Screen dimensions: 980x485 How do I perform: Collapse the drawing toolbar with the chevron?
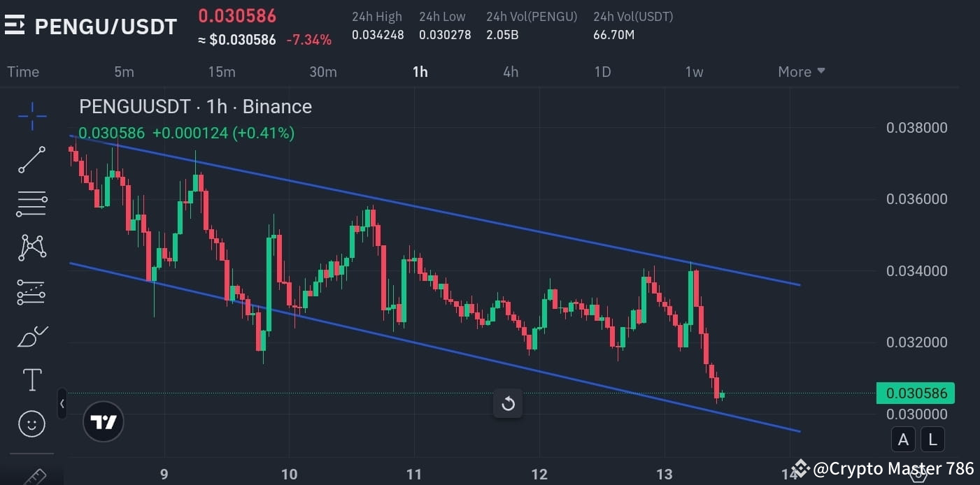pyautogui.click(x=62, y=404)
